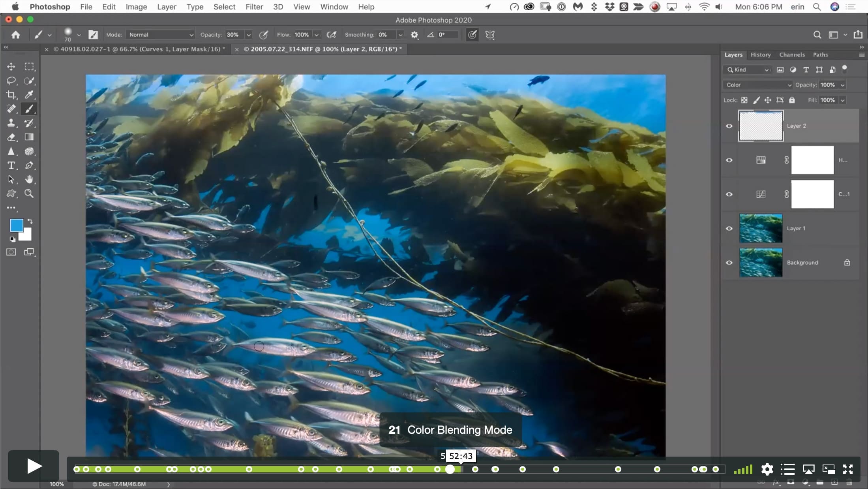Open the painting Mode dropdown

(x=161, y=35)
